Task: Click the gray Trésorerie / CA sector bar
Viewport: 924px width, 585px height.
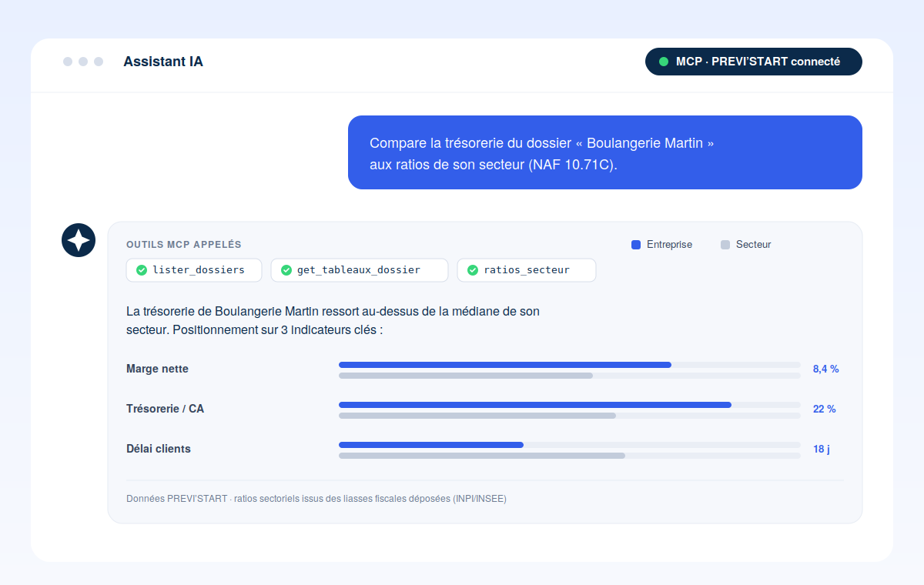Action: (x=477, y=416)
